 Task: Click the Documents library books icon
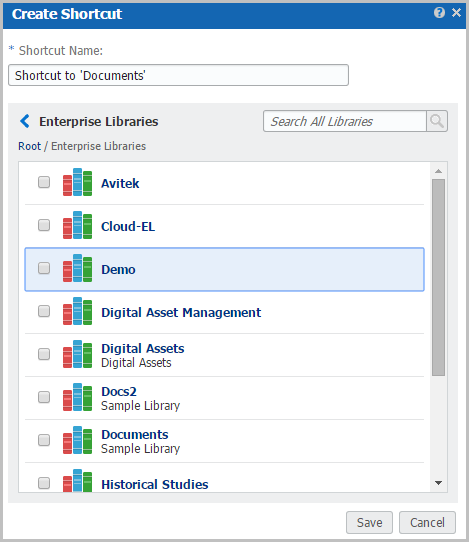click(x=77, y=440)
